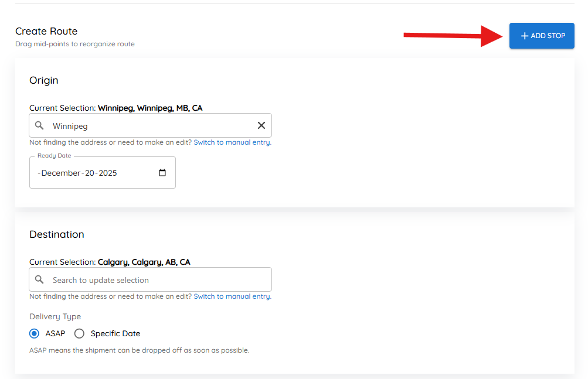Screen dimensions: 588x379
Task: Switch to manual entry under Origin
Action: pos(232,142)
